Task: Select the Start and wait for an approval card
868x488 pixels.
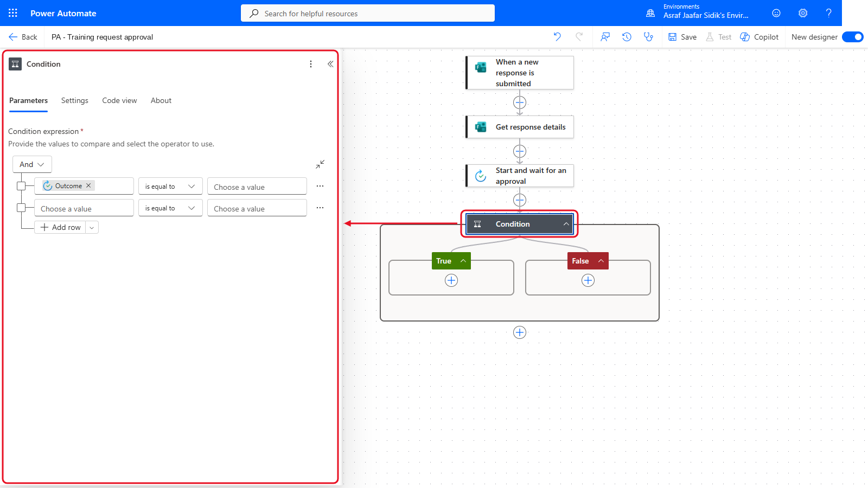Action: click(520, 176)
